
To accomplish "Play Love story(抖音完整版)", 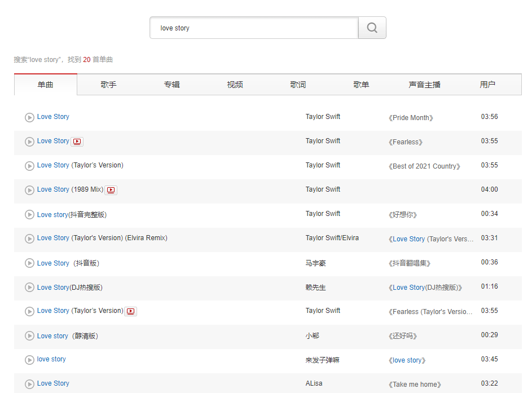I will coord(29,214).
